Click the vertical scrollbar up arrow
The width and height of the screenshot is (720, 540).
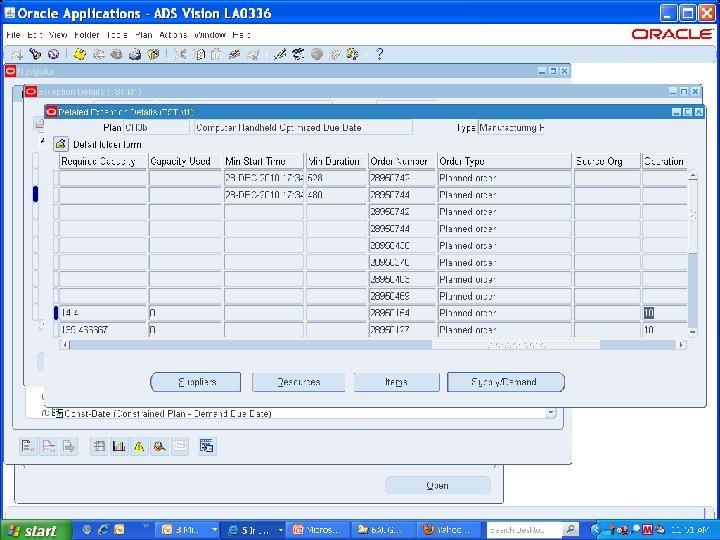point(692,175)
